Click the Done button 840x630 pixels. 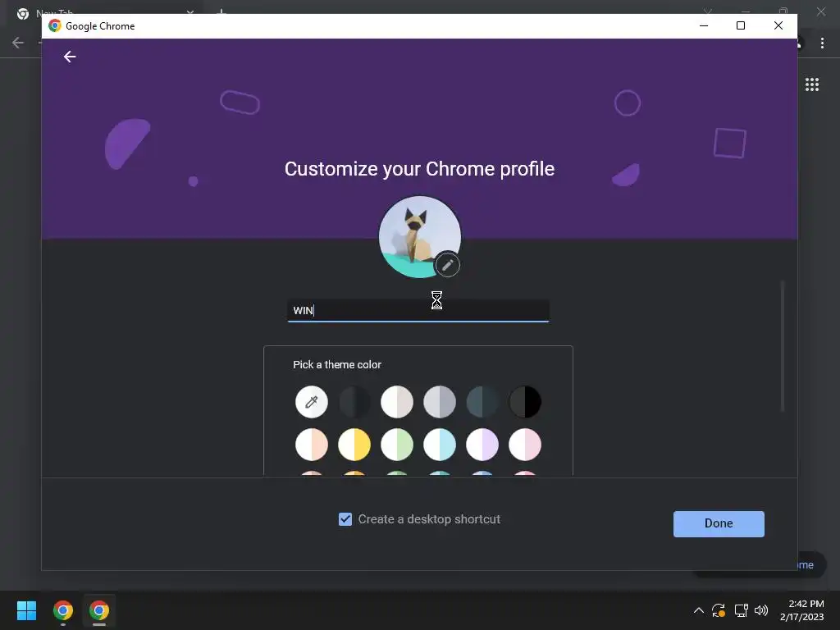(x=719, y=523)
